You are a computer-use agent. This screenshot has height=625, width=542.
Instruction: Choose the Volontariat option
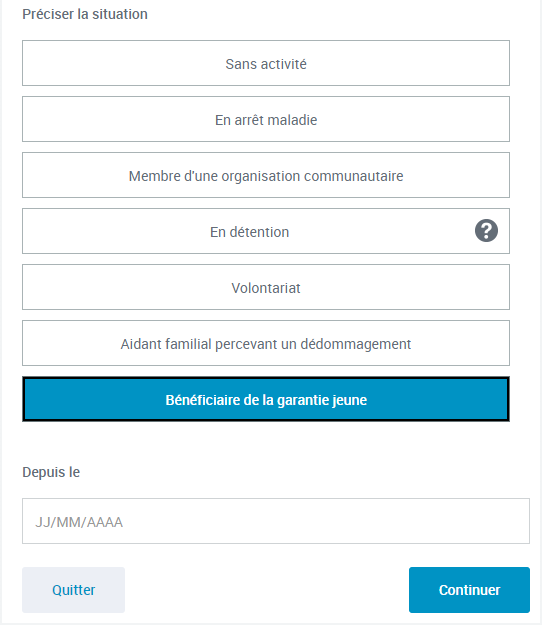pyautogui.click(x=266, y=287)
